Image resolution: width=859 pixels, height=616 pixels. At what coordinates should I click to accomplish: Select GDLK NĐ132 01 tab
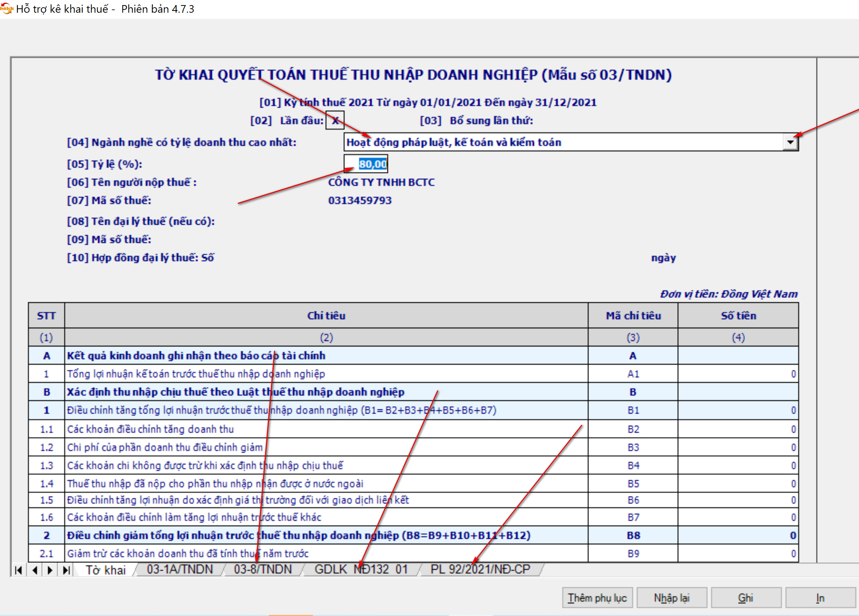[x=361, y=570]
